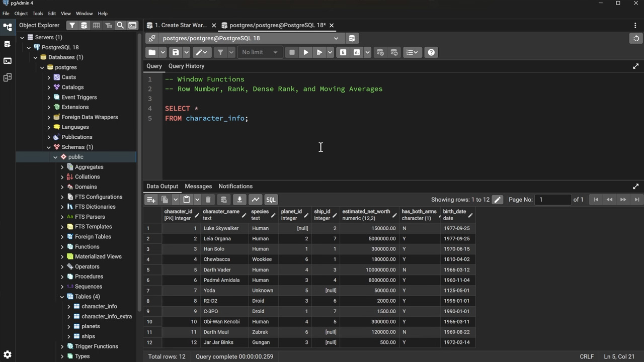
Task: Expand the character_info table node
Action: pyautogui.click(x=69, y=307)
